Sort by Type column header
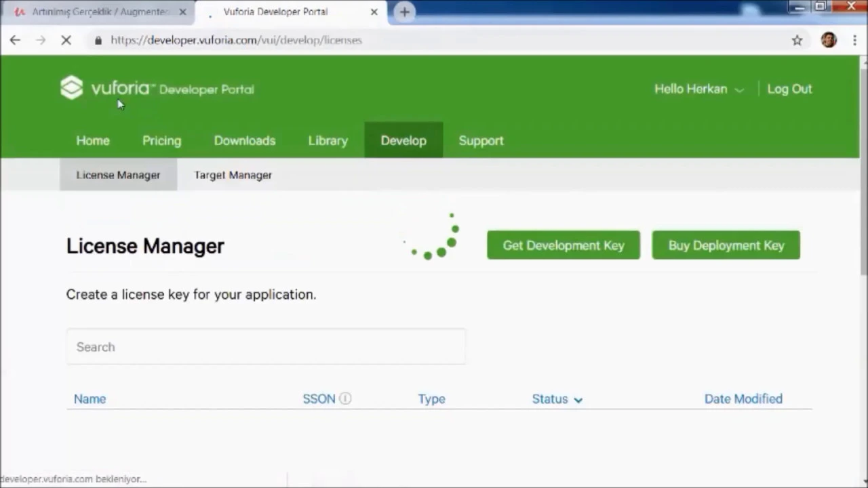The width and height of the screenshot is (868, 488). pos(431,399)
